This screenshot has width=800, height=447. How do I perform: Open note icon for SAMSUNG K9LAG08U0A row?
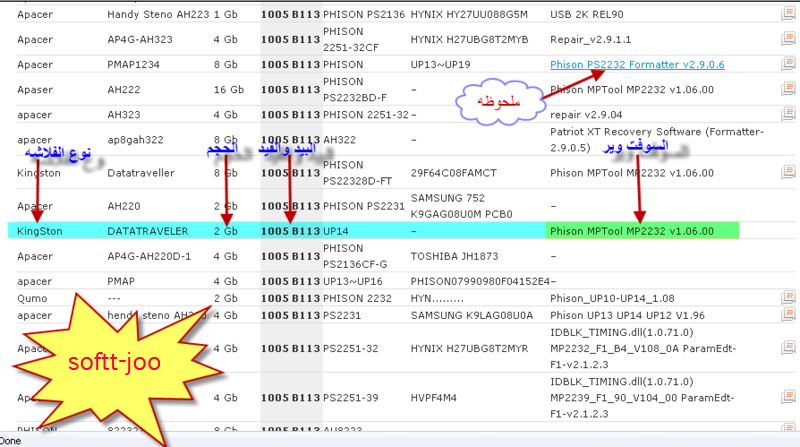[x=788, y=315]
